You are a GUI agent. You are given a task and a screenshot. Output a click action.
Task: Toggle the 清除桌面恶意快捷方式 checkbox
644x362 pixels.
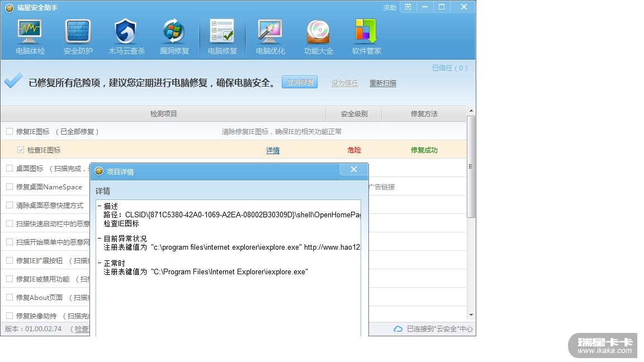point(10,205)
